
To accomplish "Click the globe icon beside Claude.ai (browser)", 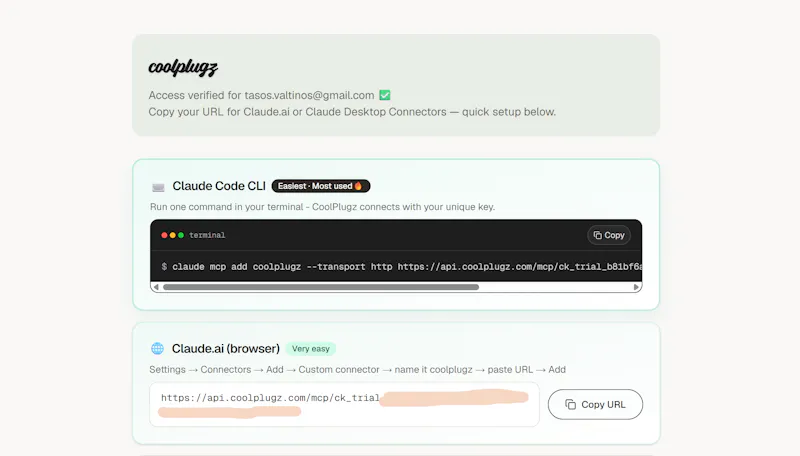I will [x=158, y=348].
